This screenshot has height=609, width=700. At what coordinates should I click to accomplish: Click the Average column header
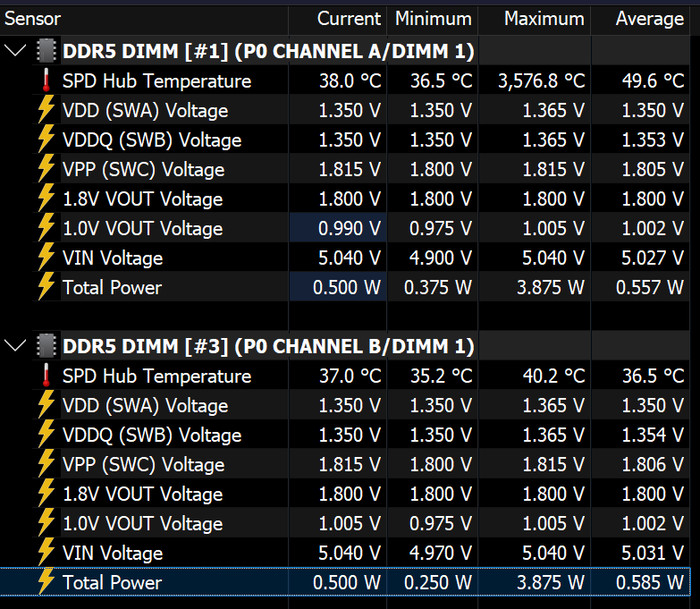(x=652, y=19)
